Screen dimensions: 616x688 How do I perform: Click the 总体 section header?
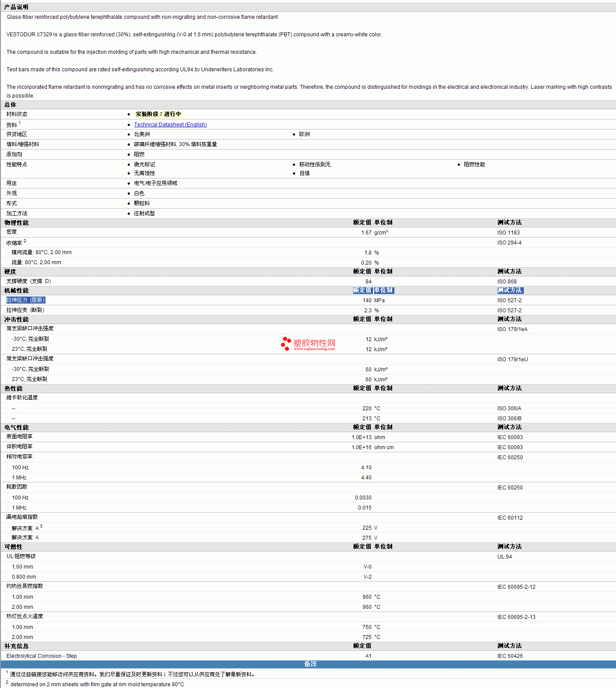coord(10,105)
